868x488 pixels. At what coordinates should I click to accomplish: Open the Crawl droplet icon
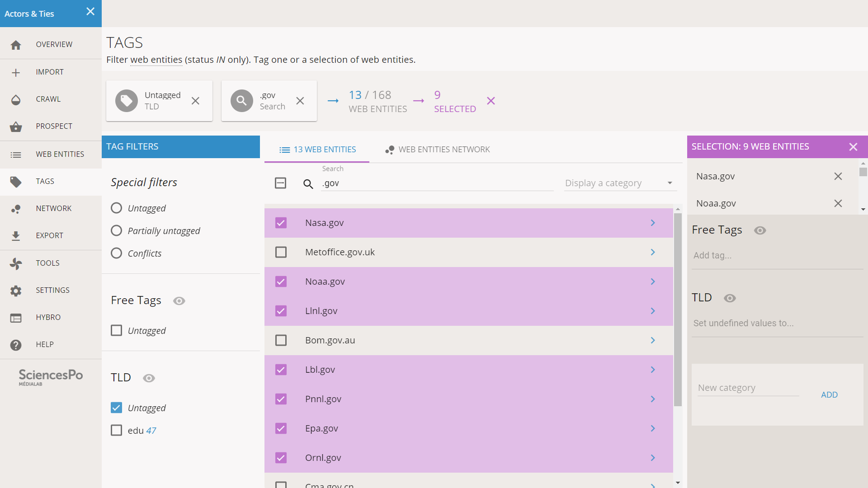tap(16, 99)
